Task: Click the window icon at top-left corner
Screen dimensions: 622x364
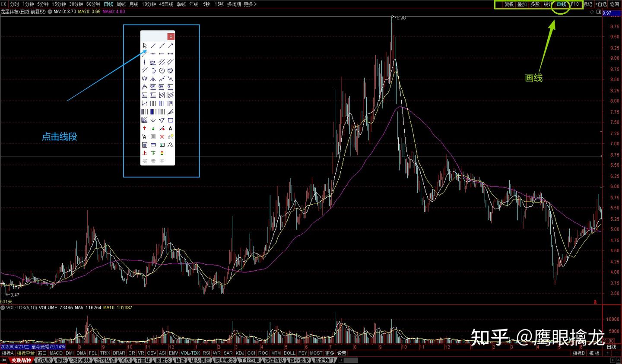Action: point(4,4)
